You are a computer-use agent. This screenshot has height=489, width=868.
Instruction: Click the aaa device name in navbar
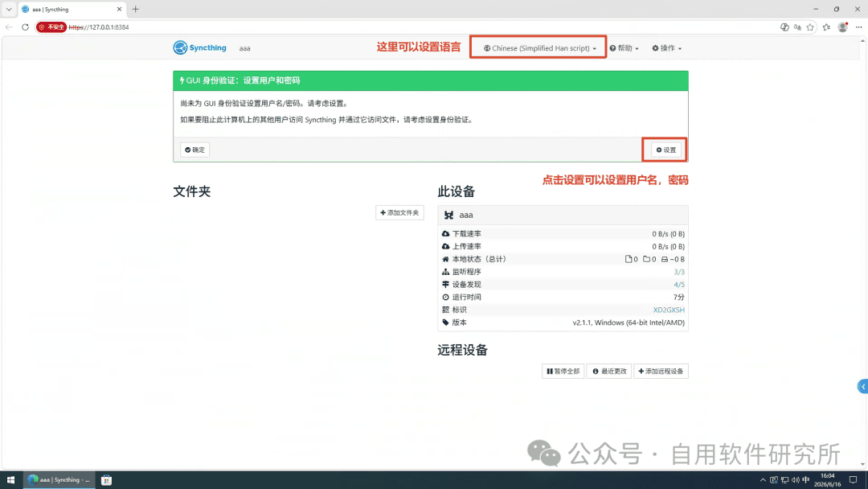pos(244,48)
